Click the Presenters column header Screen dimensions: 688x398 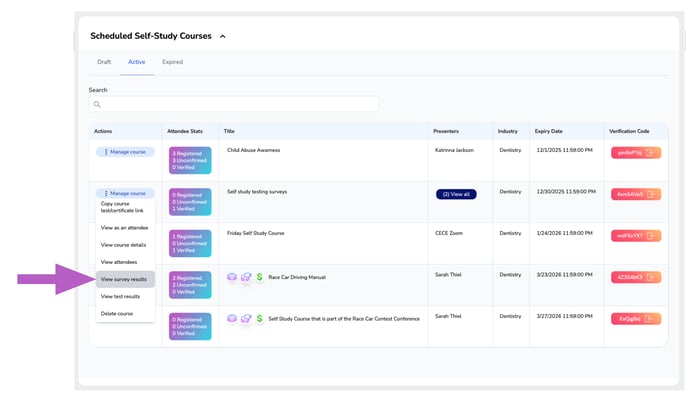click(446, 131)
